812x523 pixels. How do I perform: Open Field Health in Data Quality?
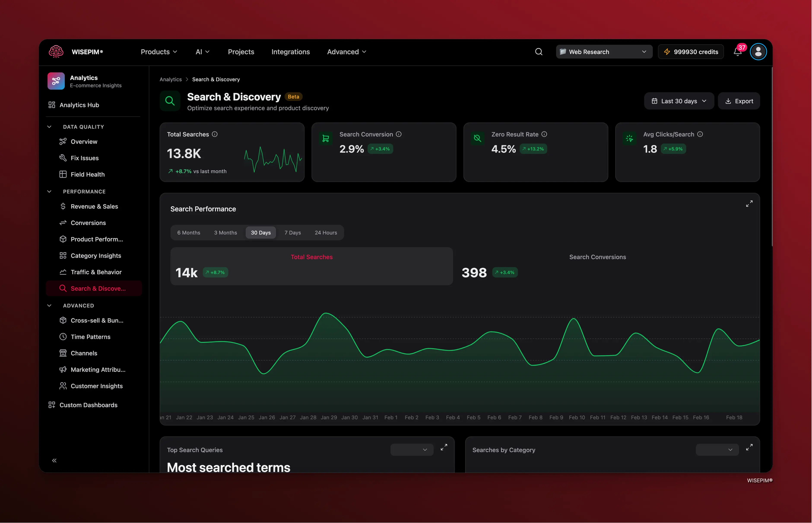(x=87, y=174)
